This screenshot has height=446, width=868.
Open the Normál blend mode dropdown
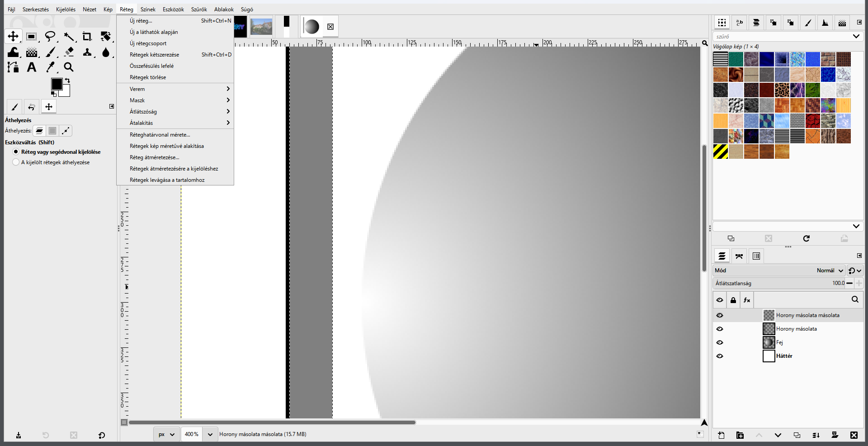point(830,270)
